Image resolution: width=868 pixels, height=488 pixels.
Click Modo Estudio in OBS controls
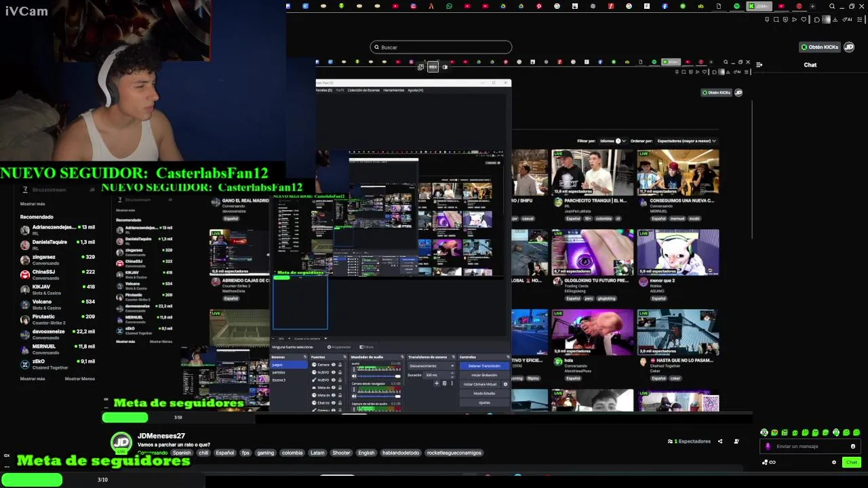point(484,393)
